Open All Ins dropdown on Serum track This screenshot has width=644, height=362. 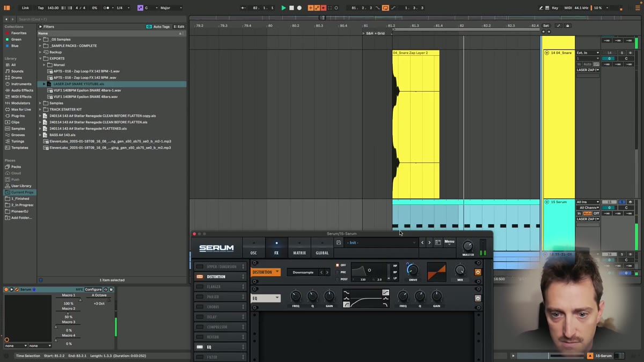pyautogui.click(x=588, y=202)
